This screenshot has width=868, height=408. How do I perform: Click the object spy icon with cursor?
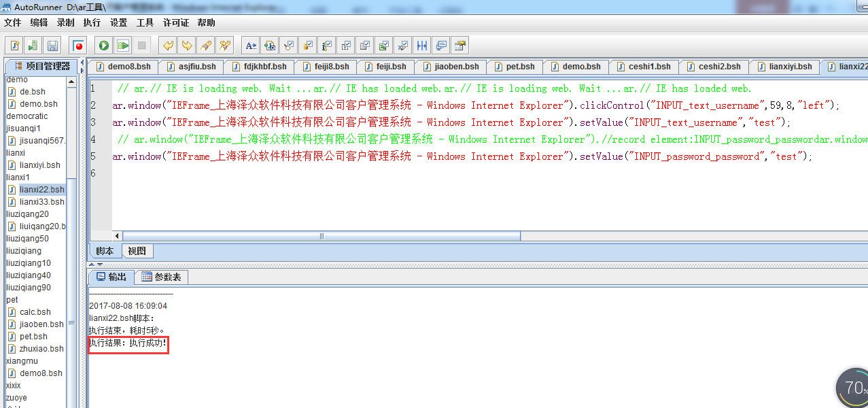(x=270, y=46)
